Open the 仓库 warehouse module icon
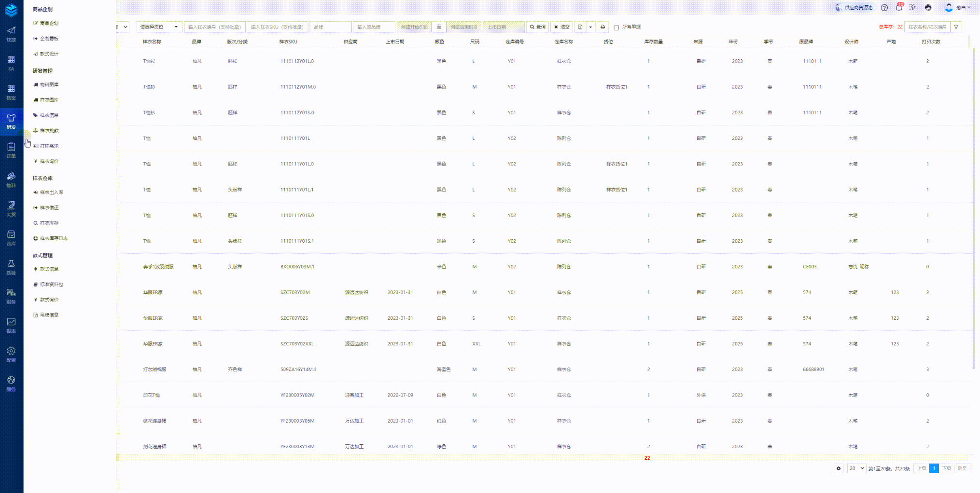Image resolution: width=980 pixels, height=493 pixels. click(11, 237)
